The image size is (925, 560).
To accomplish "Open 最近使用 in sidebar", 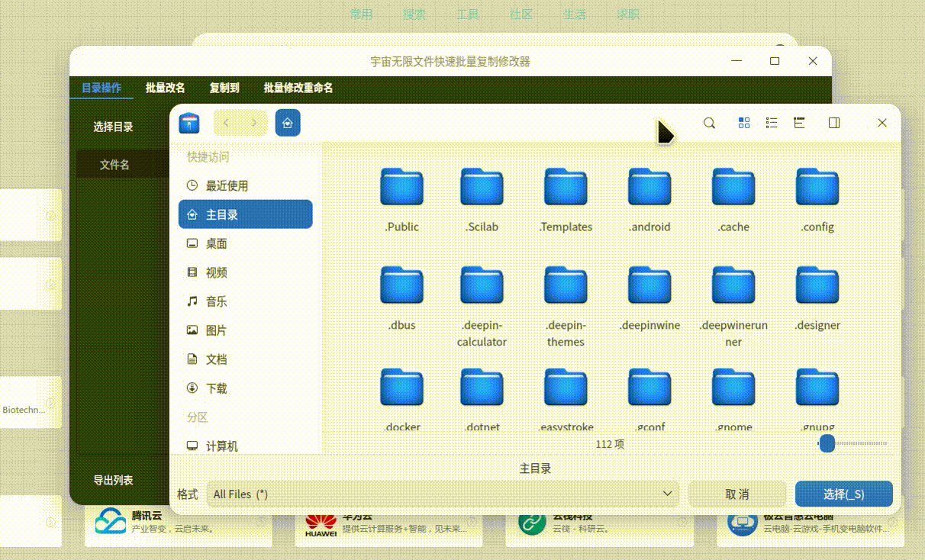I will click(x=245, y=185).
